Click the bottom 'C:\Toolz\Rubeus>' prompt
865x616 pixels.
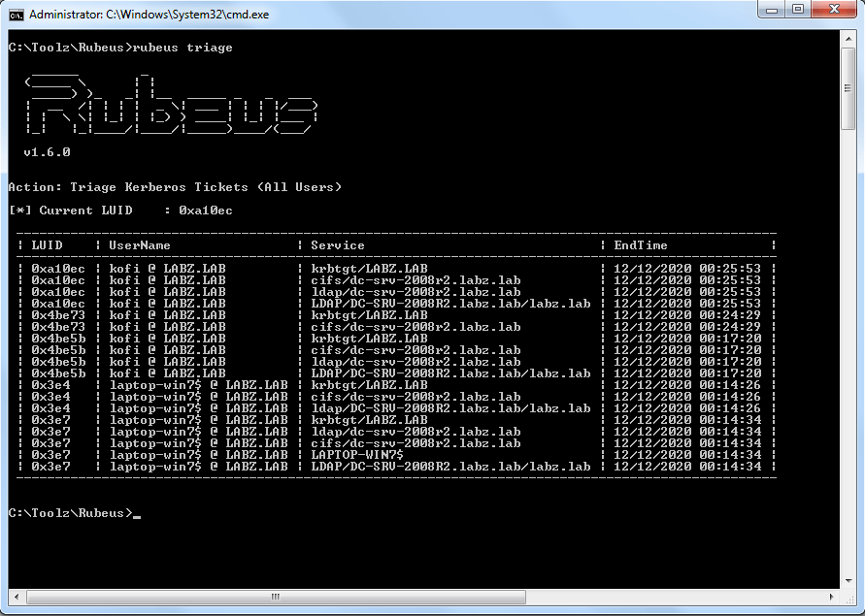pos(71,513)
